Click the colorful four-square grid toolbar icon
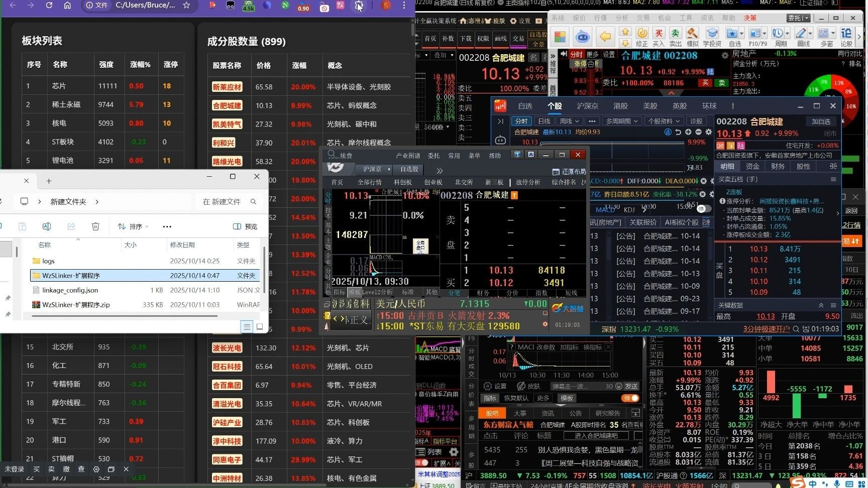 coord(560,37)
